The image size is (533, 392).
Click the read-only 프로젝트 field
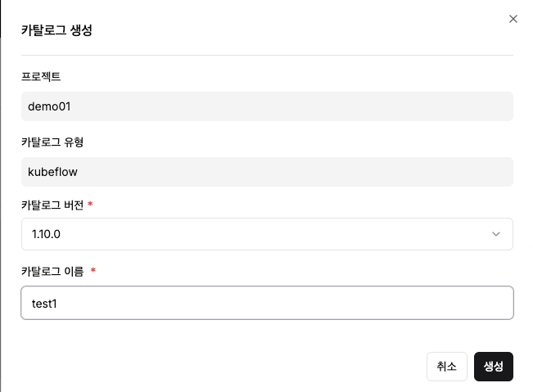tap(267, 106)
